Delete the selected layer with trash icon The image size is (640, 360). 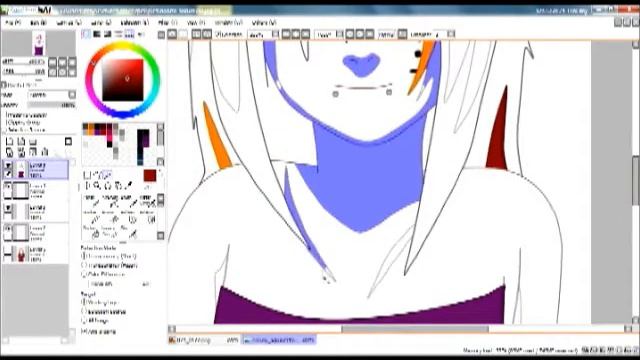click(45, 153)
